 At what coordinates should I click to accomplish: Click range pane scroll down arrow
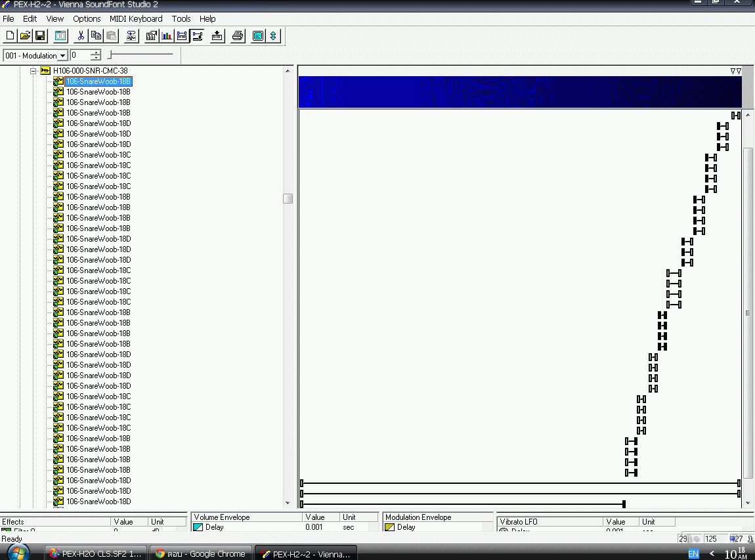748,503
